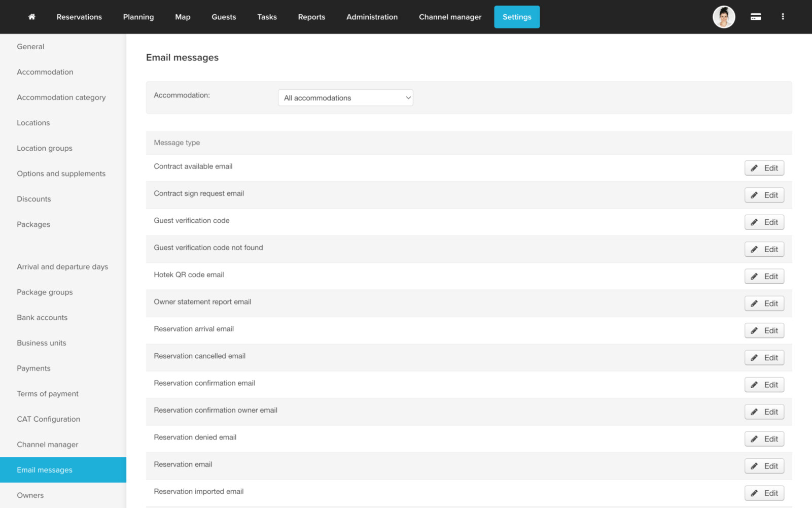Click the card icon beside the avatar
The height and width of the screenshot is (508, 812).
pyautogui.click(x=755, y=17)
